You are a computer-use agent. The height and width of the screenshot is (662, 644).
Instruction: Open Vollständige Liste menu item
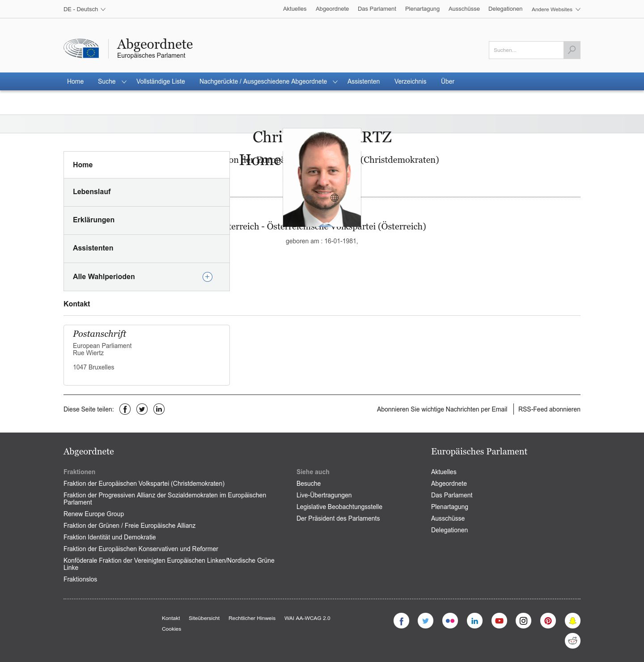161,81
